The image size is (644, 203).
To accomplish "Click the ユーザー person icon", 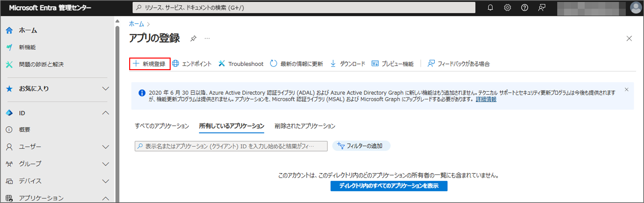I will [x=9, y=147].
